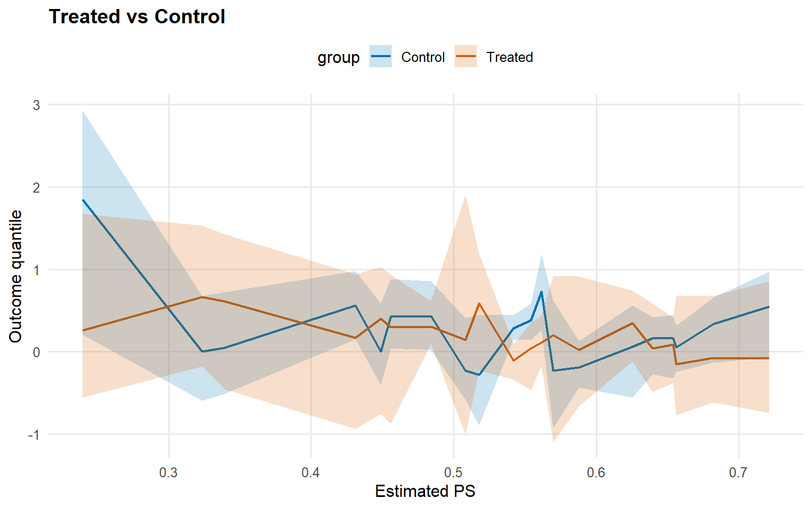Click the Treated line's rightmost end point
The width and height of the screenshot is (812, 508).
point(769,358)
